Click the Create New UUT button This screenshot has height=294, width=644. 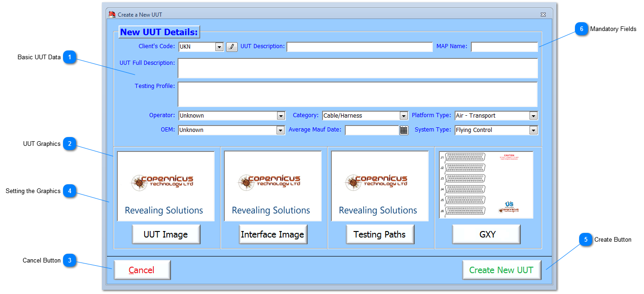pos(501,270)
